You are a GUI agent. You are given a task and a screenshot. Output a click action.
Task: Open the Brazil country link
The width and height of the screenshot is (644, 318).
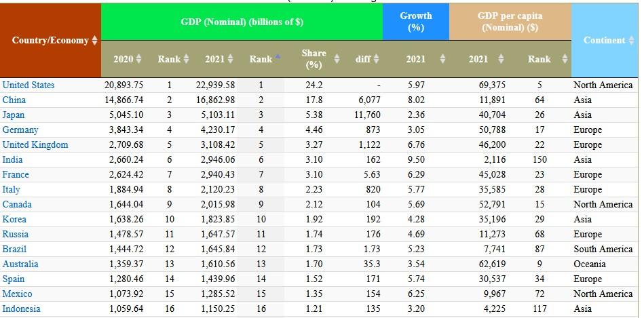[x=14, y=249]
